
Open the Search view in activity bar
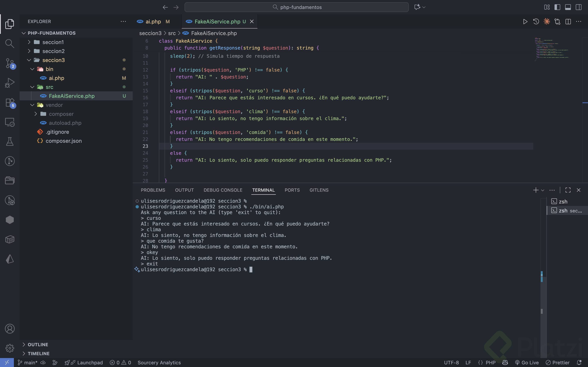9,43
